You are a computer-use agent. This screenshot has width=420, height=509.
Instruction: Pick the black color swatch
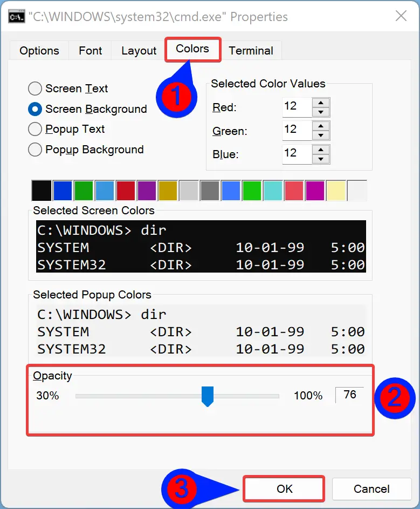(42, 191)
